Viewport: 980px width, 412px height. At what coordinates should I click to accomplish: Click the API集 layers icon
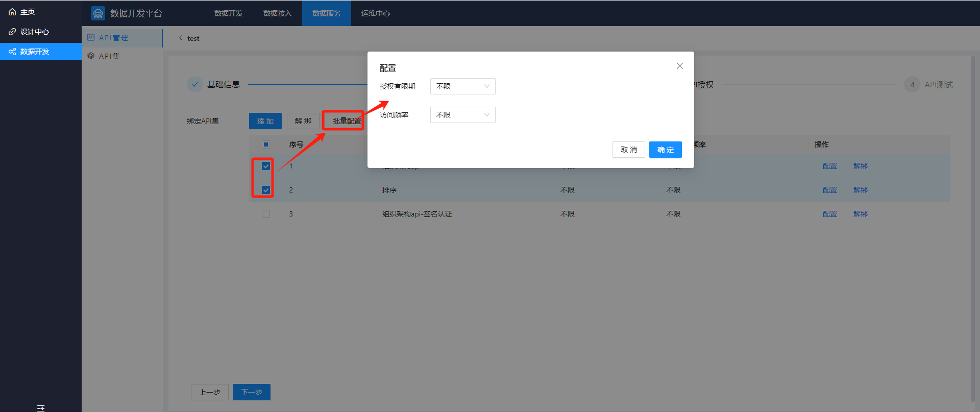pos(91,56)
